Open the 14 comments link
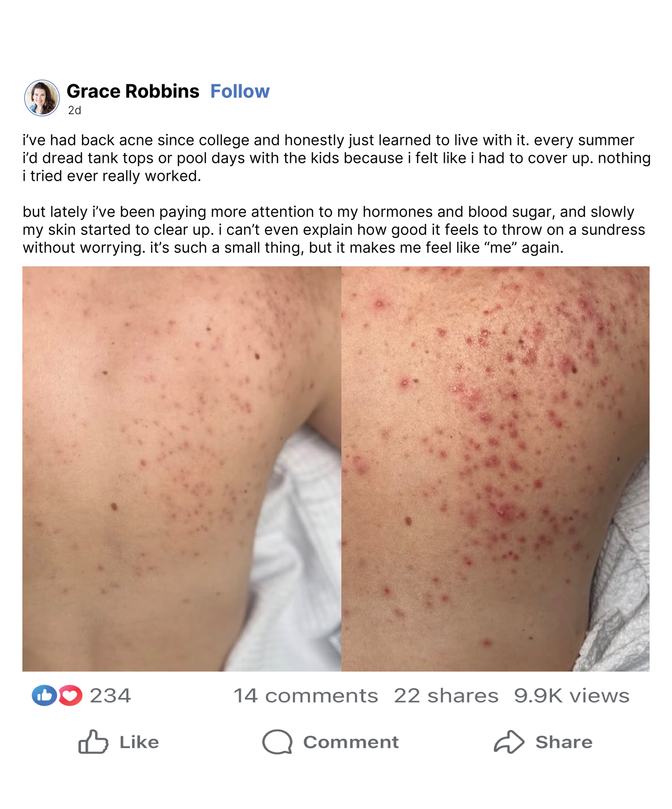This screenshot has width=672, height=809. coord(306,696)
